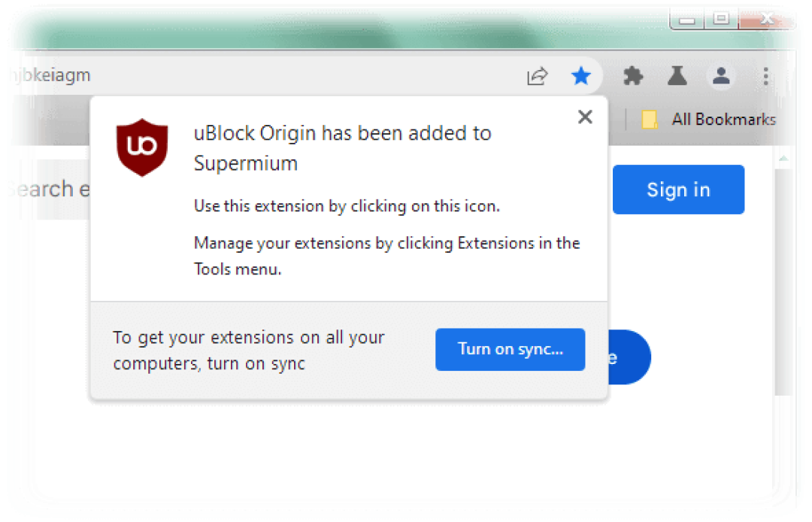
Task: Open the profile avatar menu
Action: pos(721,76)
